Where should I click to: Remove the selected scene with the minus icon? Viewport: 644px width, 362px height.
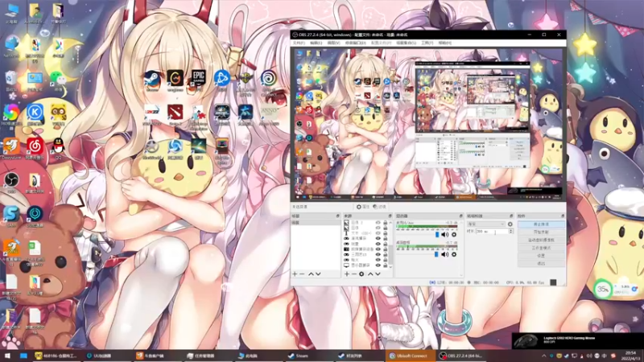[x=302, y=274]
